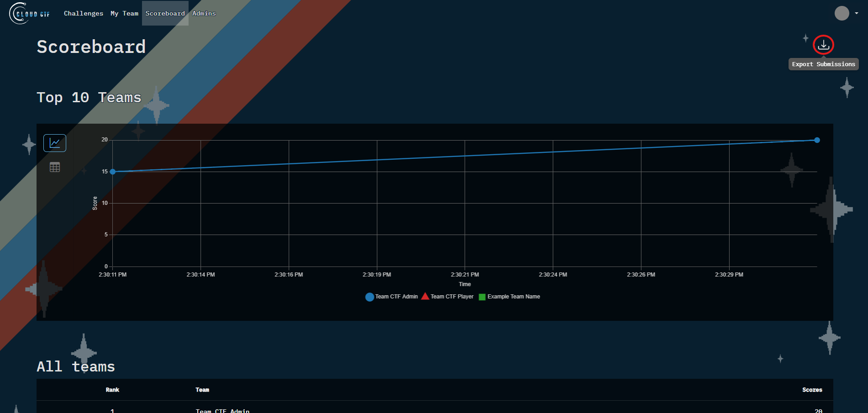The height and width of the screenshot is (413, 868).
Task: Open the Admins page
Action: 204,13
